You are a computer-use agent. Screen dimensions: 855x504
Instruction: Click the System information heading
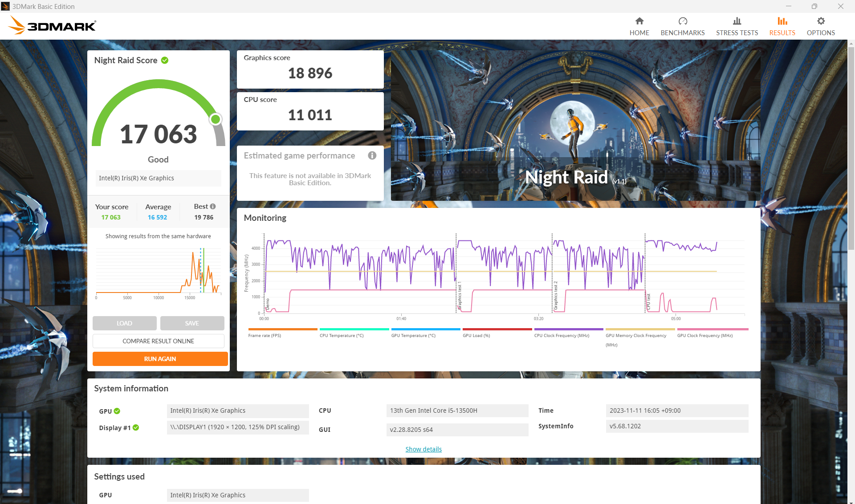click(131, 388)
